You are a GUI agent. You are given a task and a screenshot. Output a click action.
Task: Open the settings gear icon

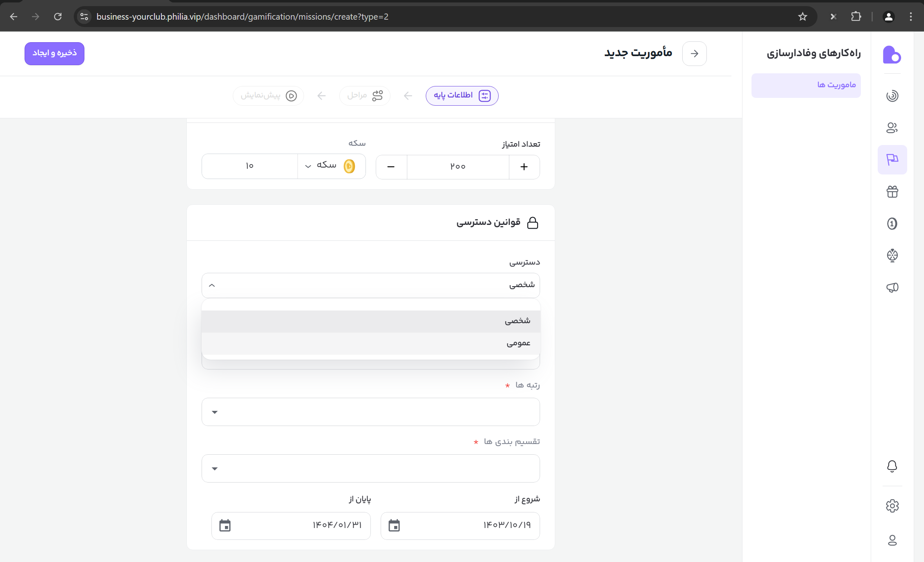pos(892,506)
